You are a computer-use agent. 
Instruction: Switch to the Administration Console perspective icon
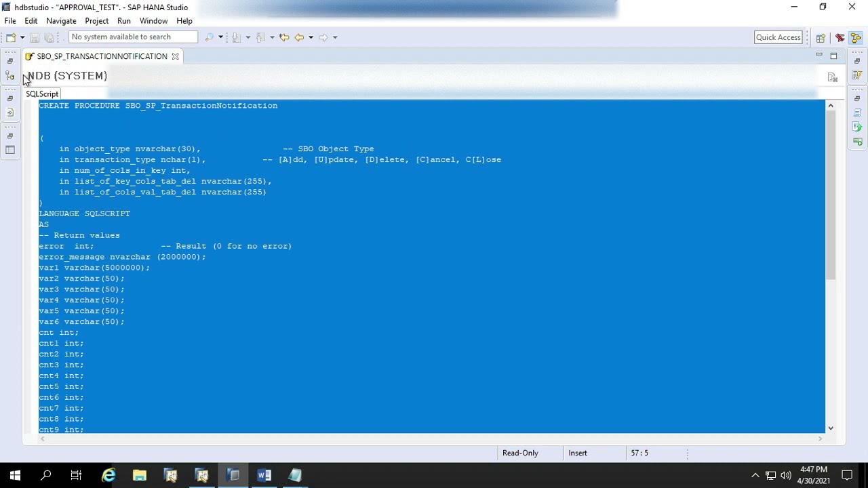(840, 38)
